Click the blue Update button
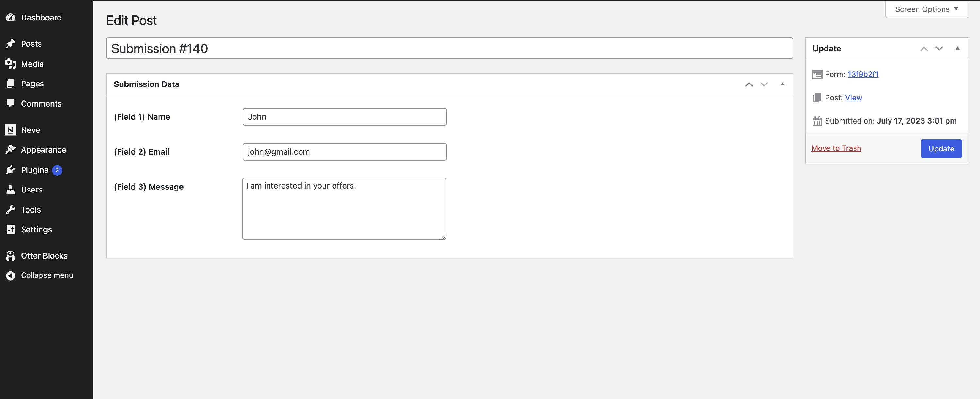 click(x=941, y=148)
